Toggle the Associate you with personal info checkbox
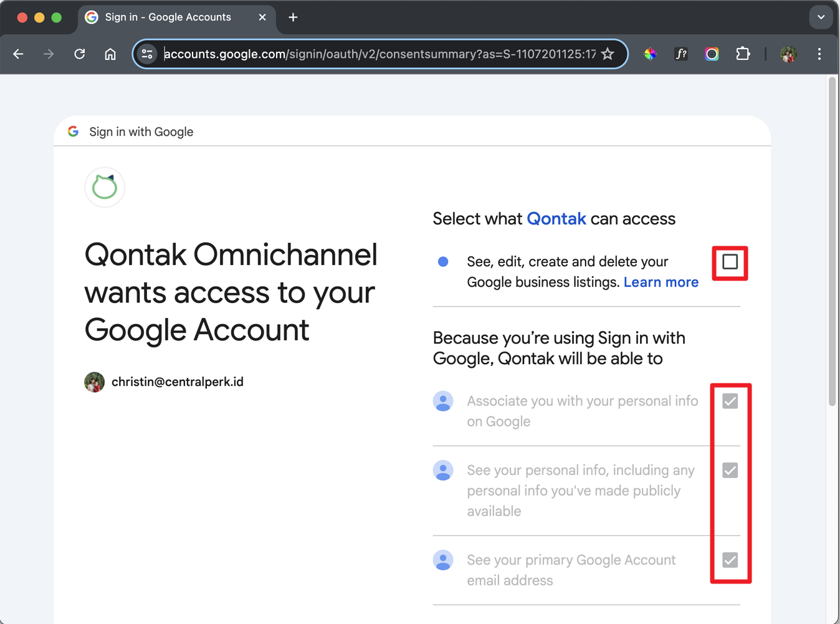840x624 pixels. click(x=730, y=401)
